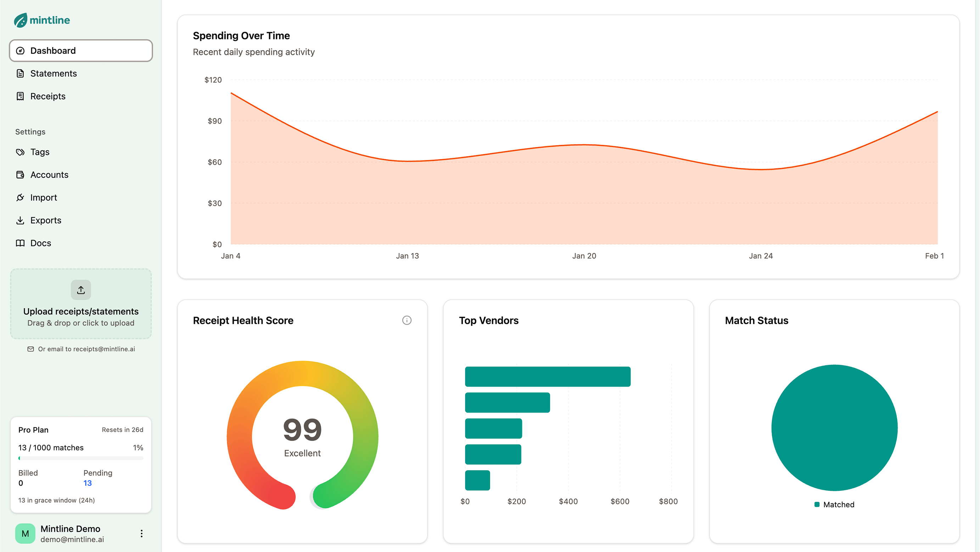
Task: Click the Receipts sidebar icon
Action: [20, 96]
